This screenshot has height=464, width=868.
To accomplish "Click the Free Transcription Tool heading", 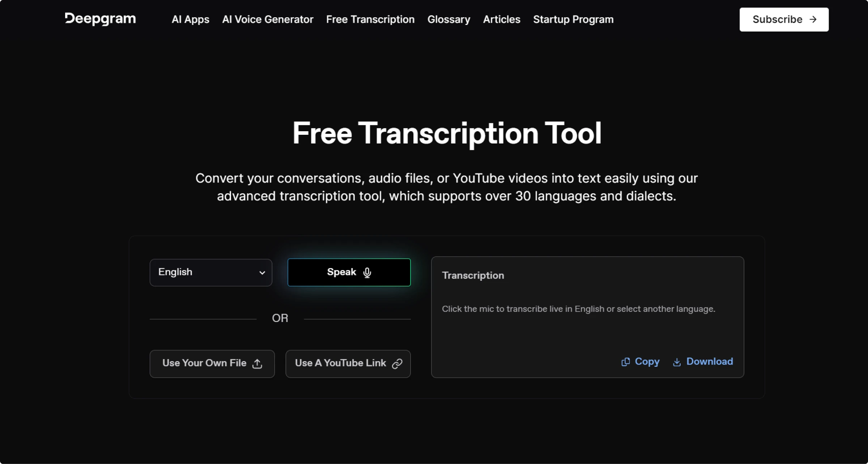I will [447, 133].
